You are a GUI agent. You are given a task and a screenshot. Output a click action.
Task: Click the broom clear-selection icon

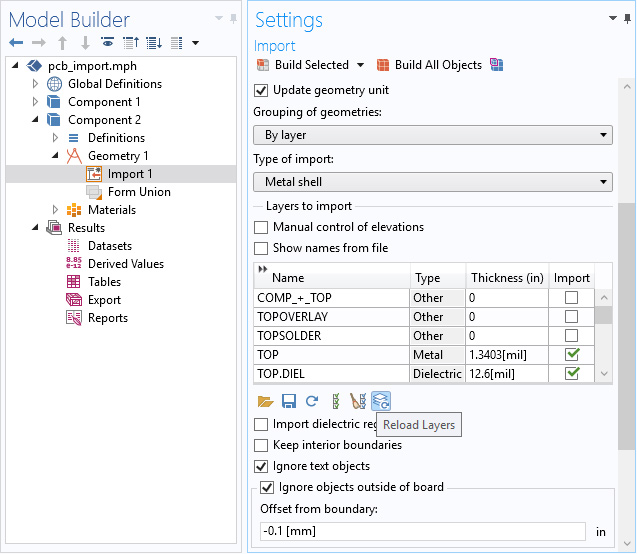(357, 401)
